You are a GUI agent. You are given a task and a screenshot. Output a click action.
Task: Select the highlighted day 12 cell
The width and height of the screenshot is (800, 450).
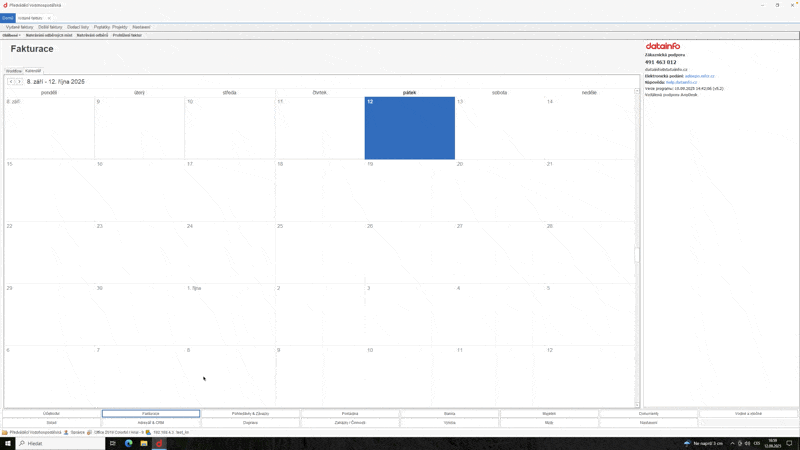[409, 130]
